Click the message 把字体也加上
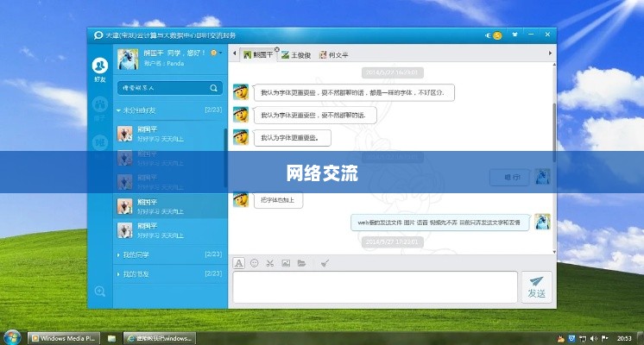The image size is (644, 345). [x=278, y=200]
